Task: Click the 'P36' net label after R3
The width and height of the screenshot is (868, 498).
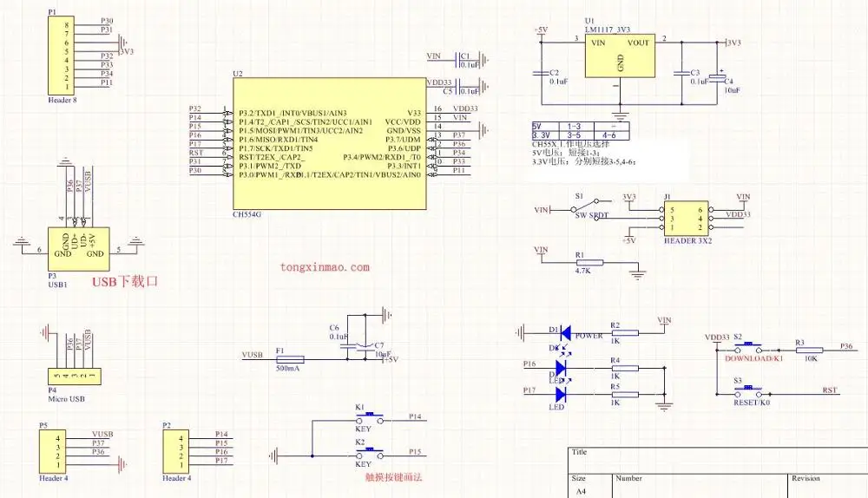Action: point(846,346)
